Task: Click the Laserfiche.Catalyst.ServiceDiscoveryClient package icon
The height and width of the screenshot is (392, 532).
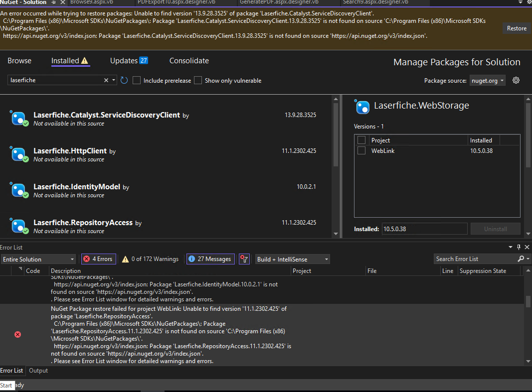Action: (x=18, y=119)
